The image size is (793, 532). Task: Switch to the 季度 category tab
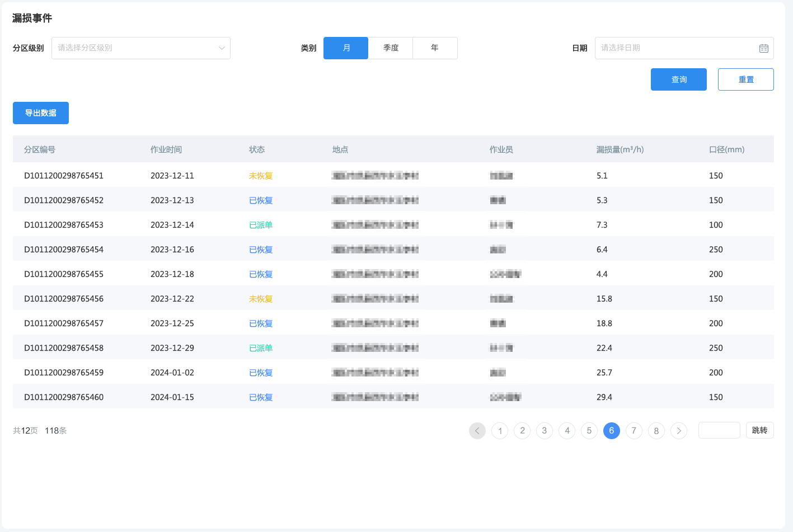tap(390, 48)
